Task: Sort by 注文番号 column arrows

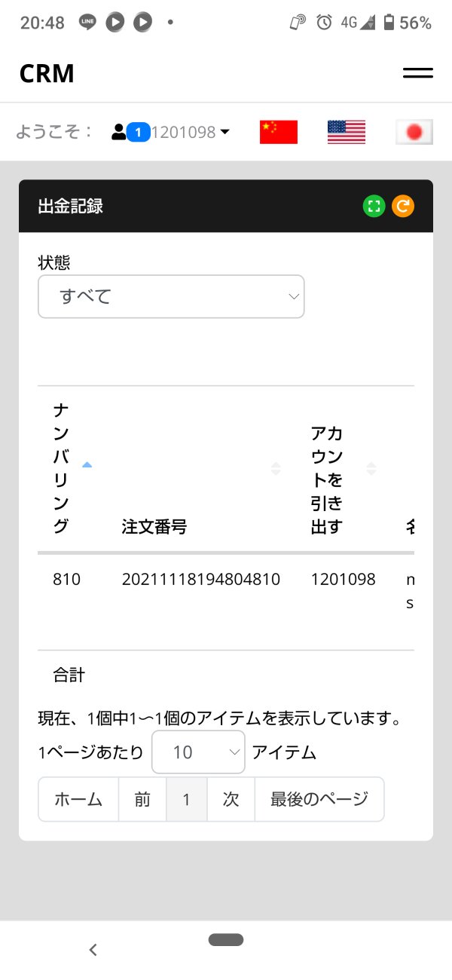Action: (x=276, y=469)
